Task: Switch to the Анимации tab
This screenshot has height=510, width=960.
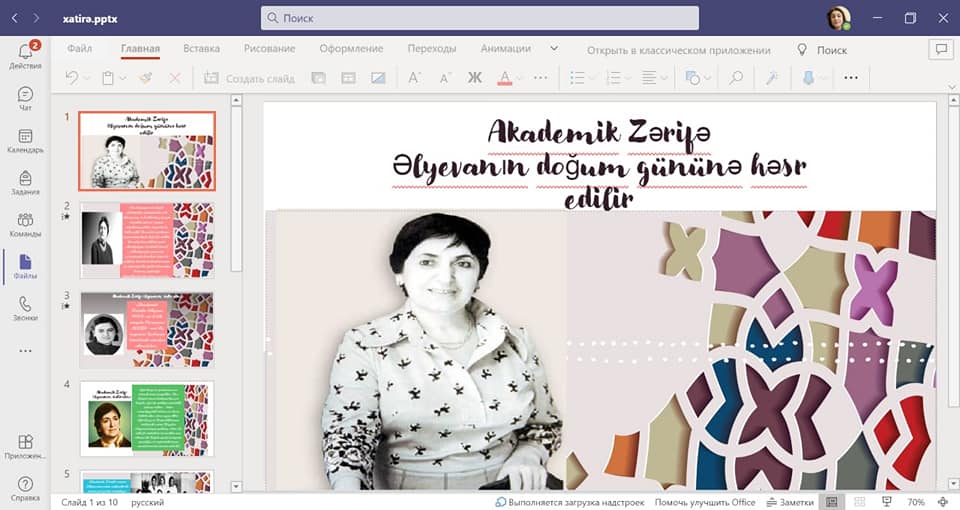Action: click(x=506, y=48)
